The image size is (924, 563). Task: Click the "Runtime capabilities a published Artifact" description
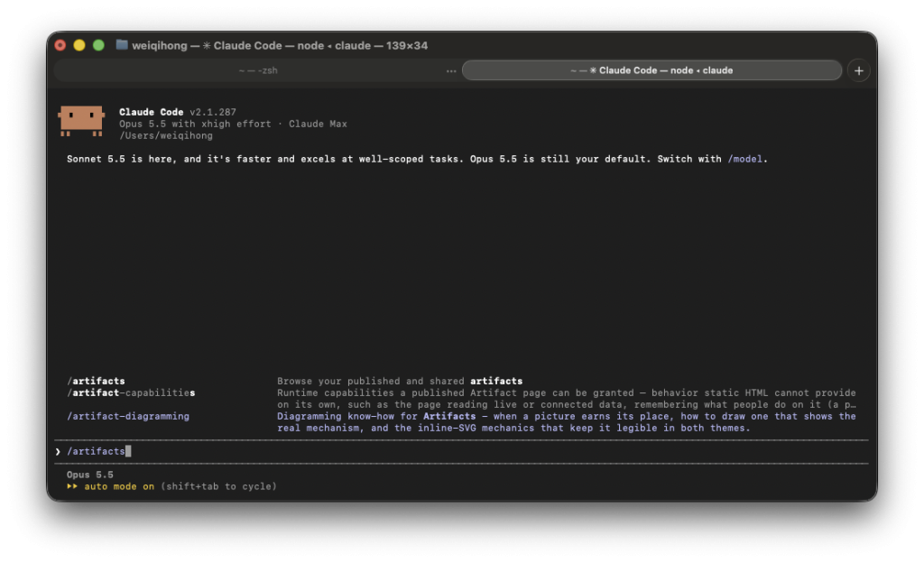click(567, 399)
